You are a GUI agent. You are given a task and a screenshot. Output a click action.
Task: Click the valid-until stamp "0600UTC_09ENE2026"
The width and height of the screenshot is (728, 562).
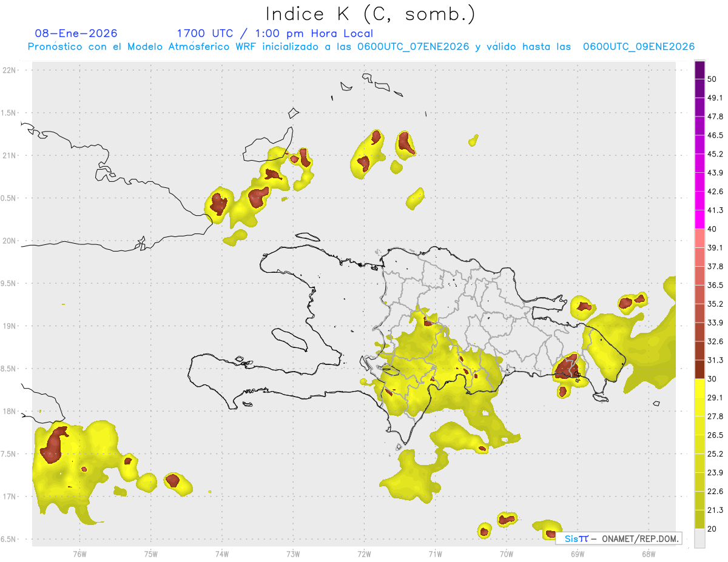(639, 47)
